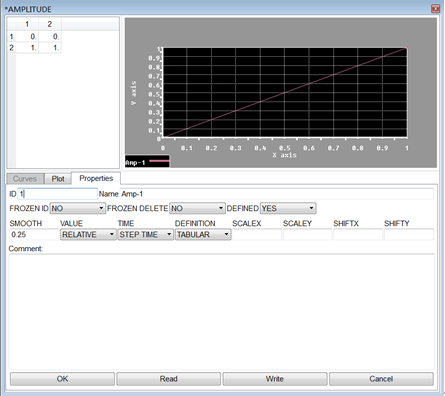Confirm with the OK button
Screen dimensions: 445x396
tap(62, 379)
